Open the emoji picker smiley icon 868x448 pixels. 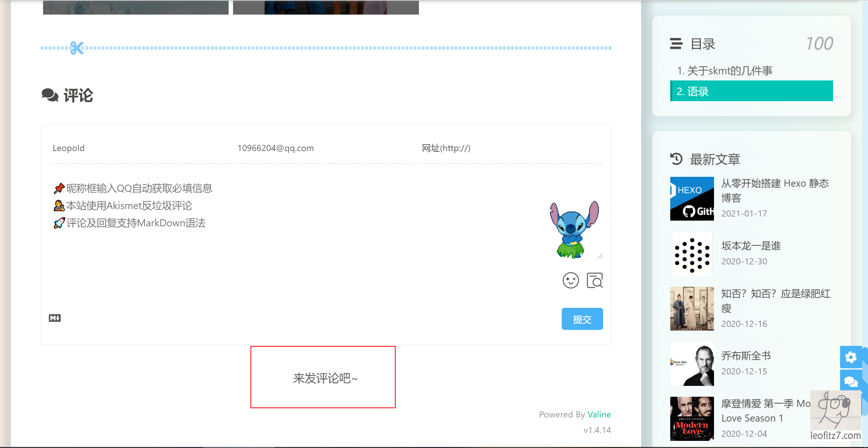click(571, 280)
